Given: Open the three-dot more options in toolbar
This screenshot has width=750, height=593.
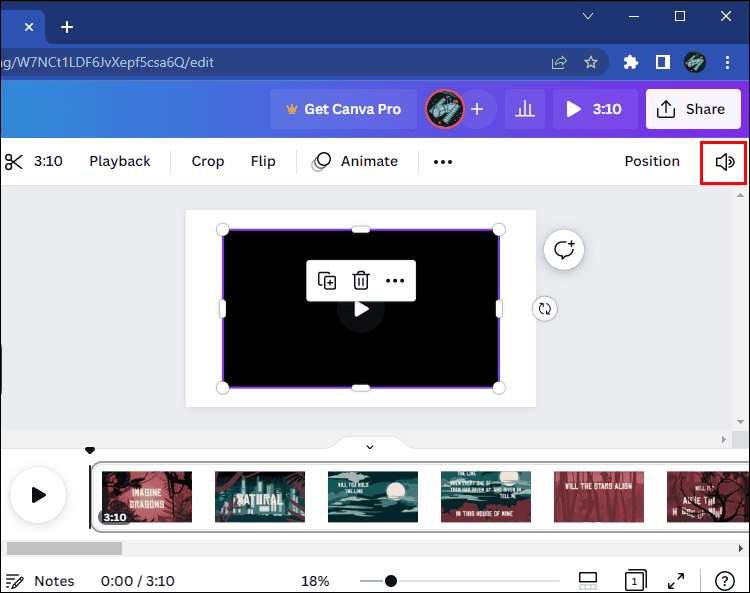Looking at the screenshot, I should point(442,162).
